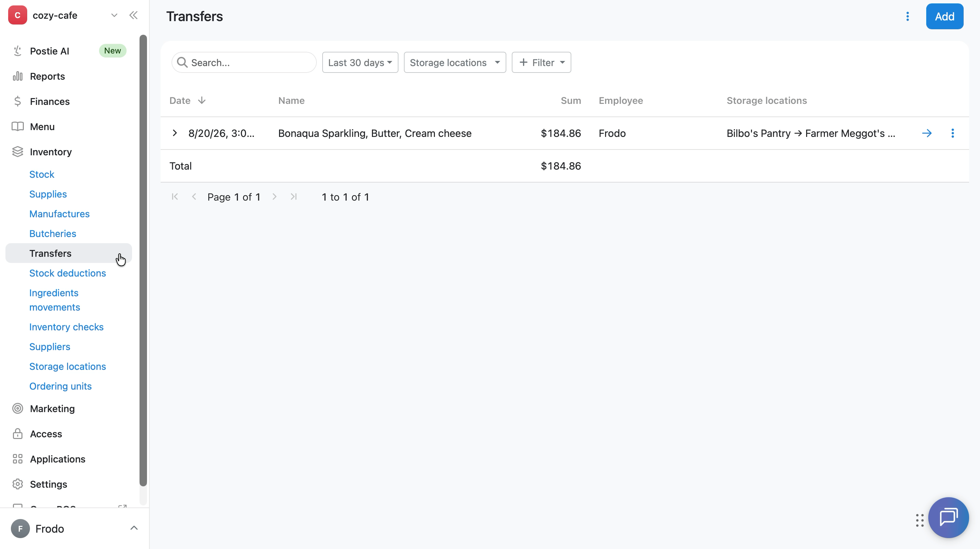Go to Suppliers page

click(50, 346)
